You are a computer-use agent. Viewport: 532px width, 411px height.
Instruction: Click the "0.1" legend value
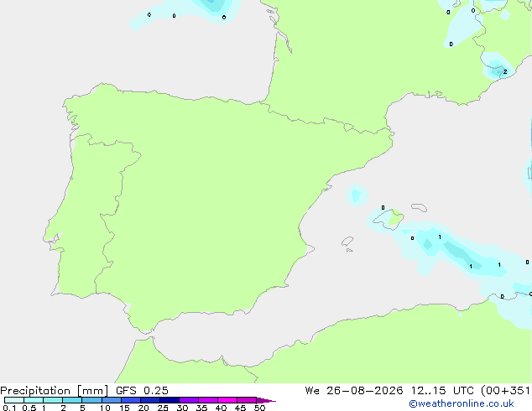[x=9, y=408]
